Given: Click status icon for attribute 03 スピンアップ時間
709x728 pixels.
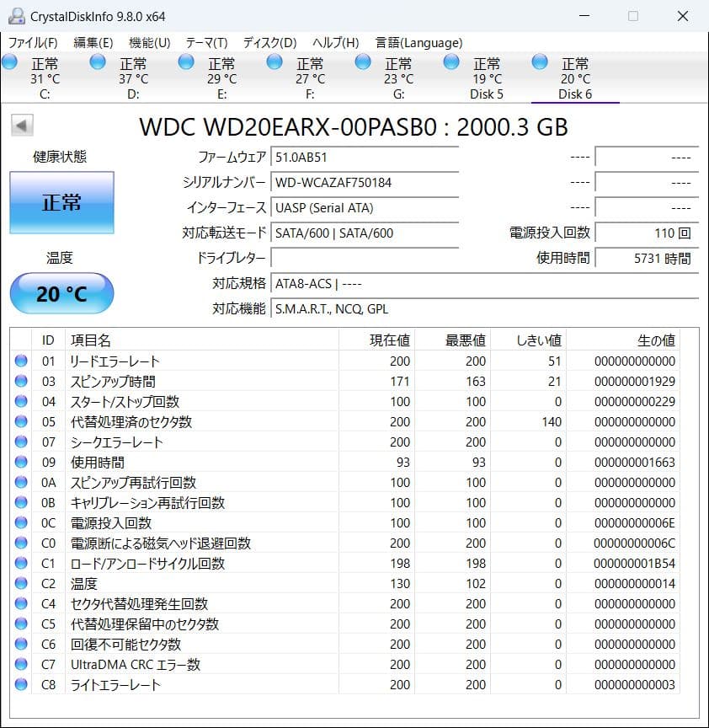Looking at the screenshot, I should tap(21, 381).
